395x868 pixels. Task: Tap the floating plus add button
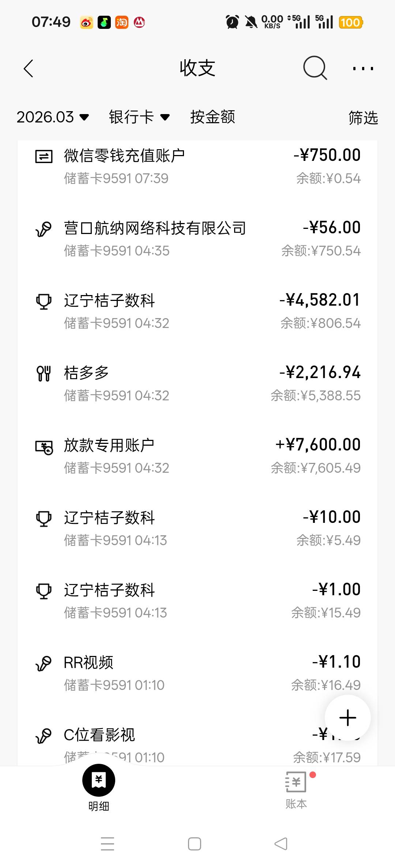click(347, 717)
